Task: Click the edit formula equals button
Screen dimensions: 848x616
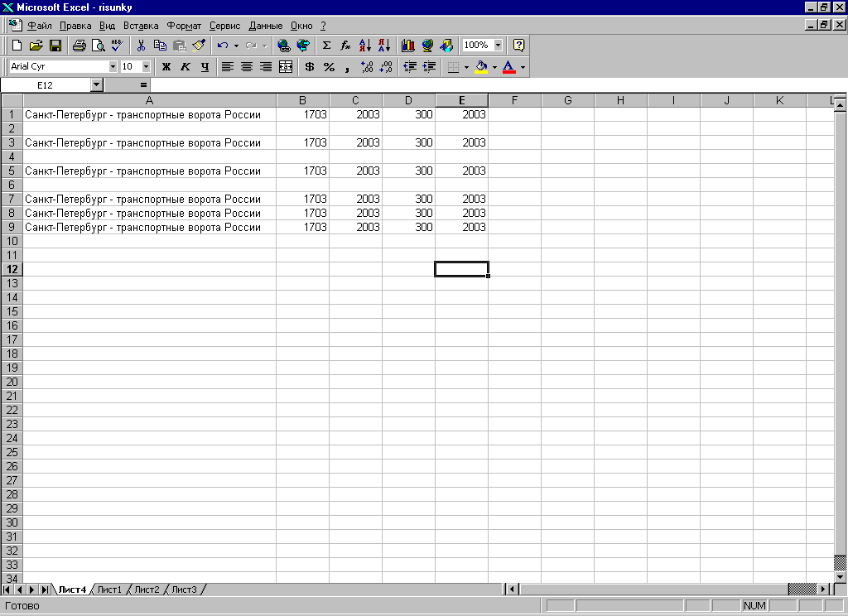Action: point(143,85)
